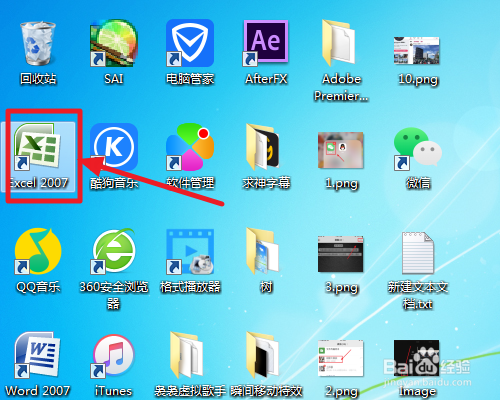
Task: Click the 酷狗音乐 label text
Action: point(114,183)
